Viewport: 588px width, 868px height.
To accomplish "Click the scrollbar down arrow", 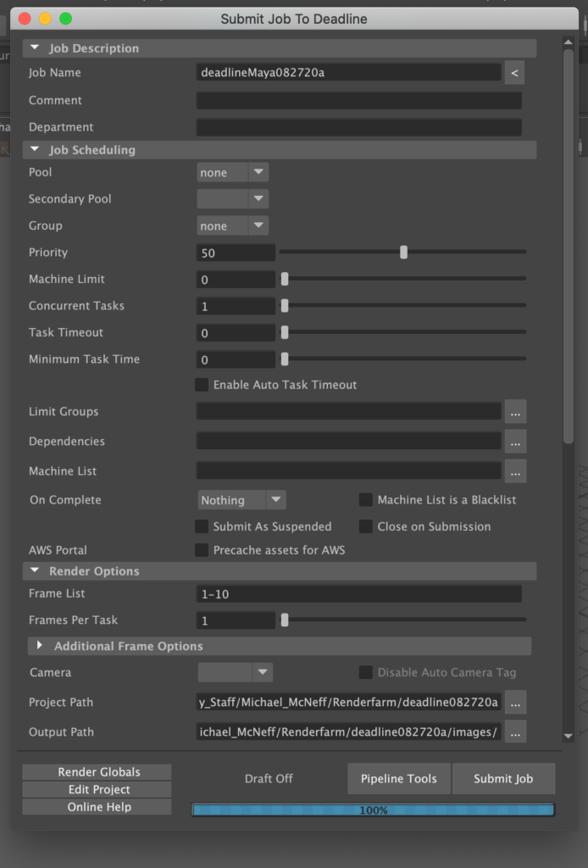I will pyautogui.click(x=568, y=737).
